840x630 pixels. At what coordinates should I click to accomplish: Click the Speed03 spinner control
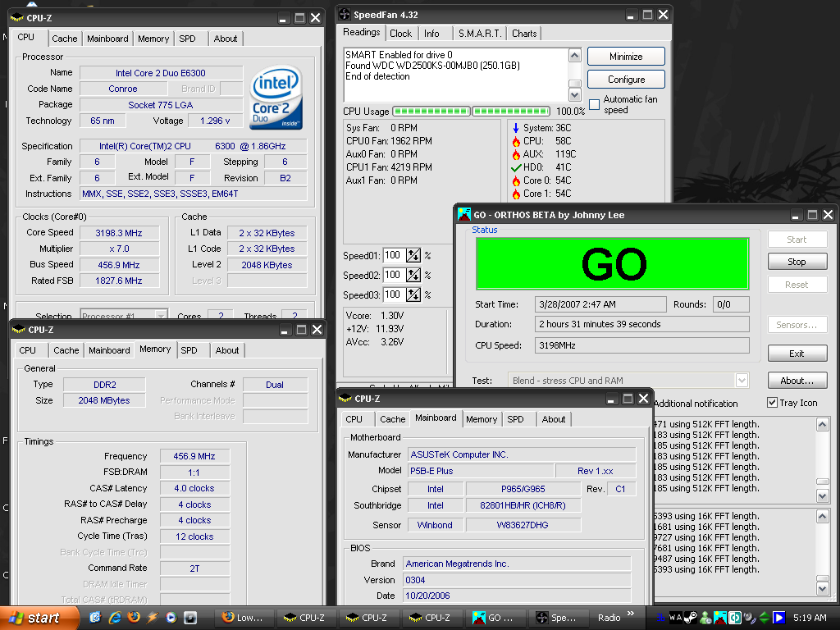[x=413, y=294]
